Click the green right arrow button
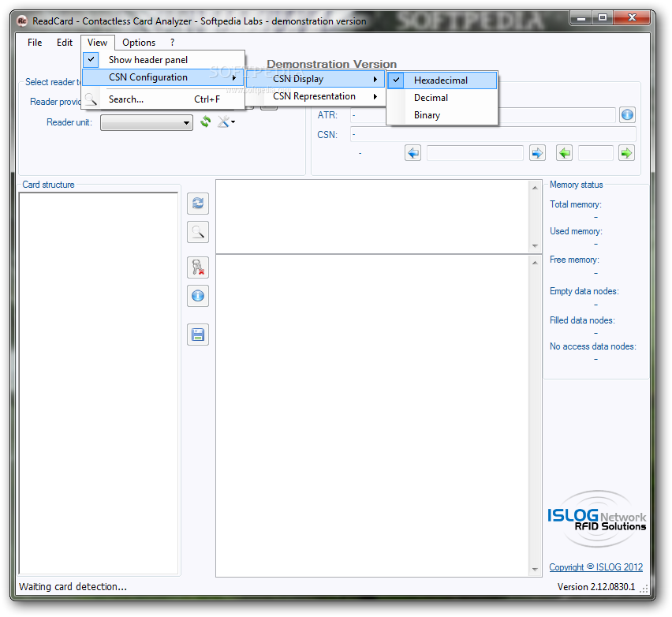Viewport: 672px width, 617px height. [626, 153]
